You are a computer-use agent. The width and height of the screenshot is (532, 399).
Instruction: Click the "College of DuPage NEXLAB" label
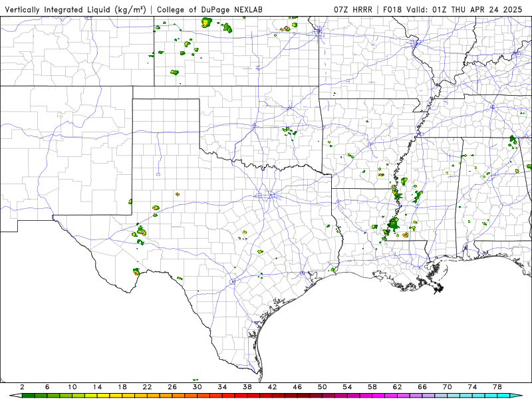coord(209,10)
